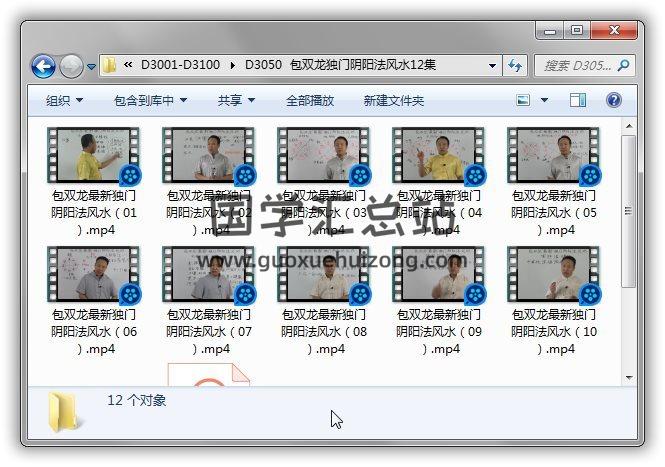The image size is (665, 467).
Task: Click the 全部播放 button
Action: (310, 101)
